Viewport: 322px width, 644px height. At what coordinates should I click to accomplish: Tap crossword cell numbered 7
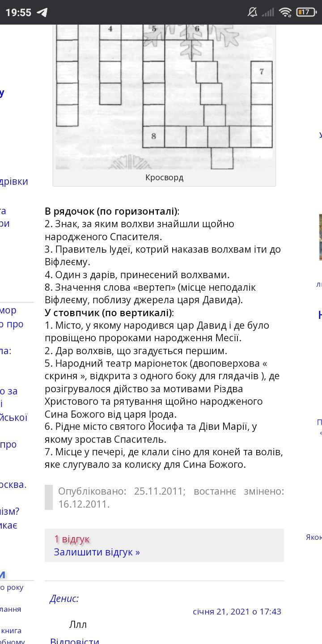point(262,72)
